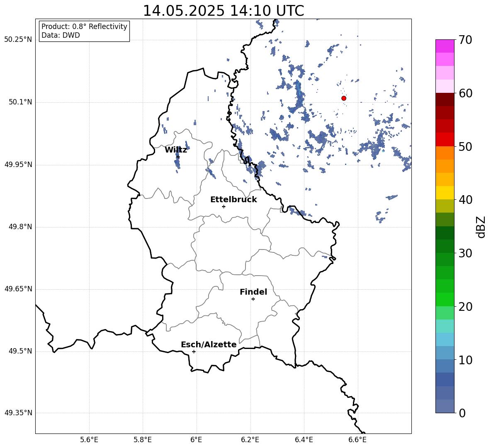Click the magenta top colorbar segment
Image resolution: width=491 pixels, height=448 pixels.
445,46
